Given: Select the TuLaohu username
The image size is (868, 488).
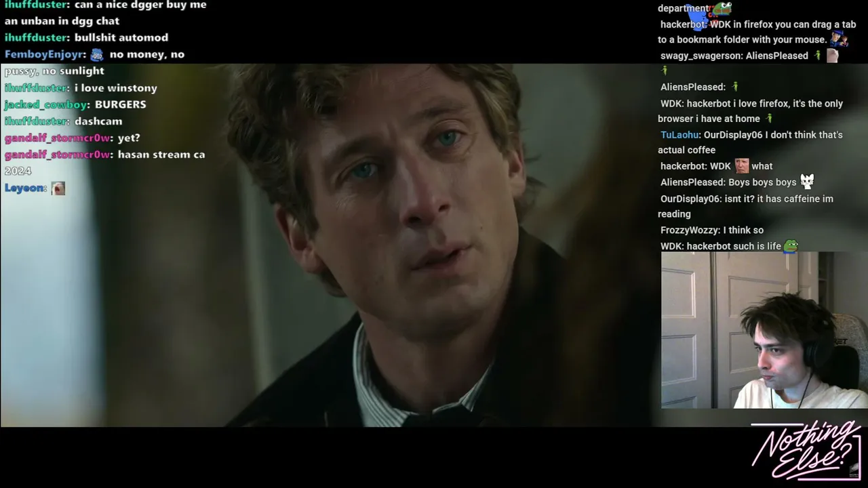Looking at the screenshot, I should pyautogui.click(x=680, y=135).
